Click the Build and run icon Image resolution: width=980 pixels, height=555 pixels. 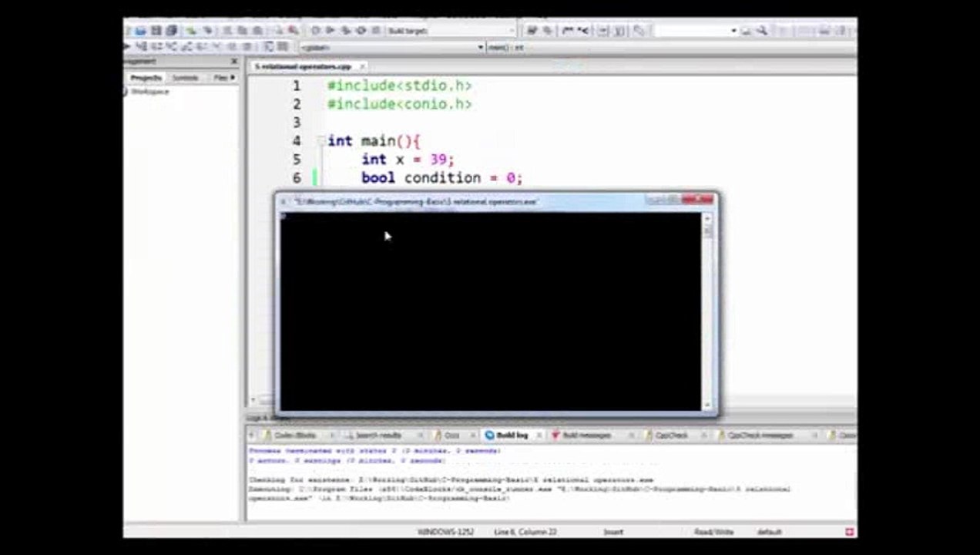tap(347, 31)
